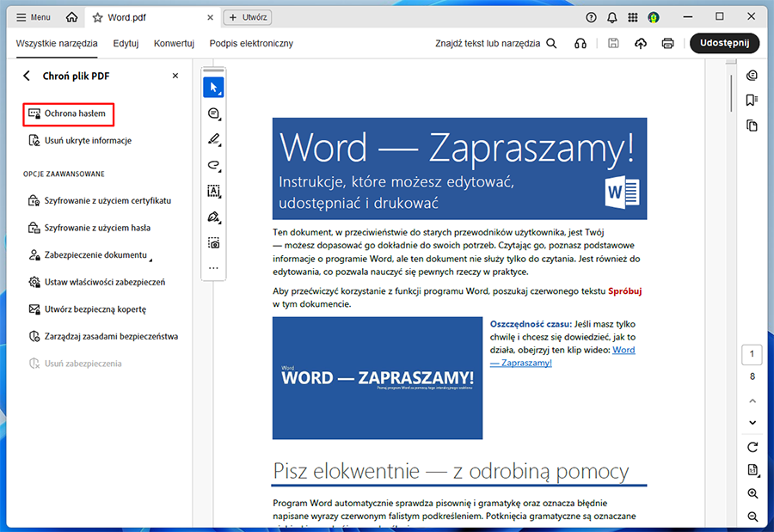This screenshot has width=774, height=532.
Task: Star the Word.pdf tab
Action: click(x=98, y=18)
